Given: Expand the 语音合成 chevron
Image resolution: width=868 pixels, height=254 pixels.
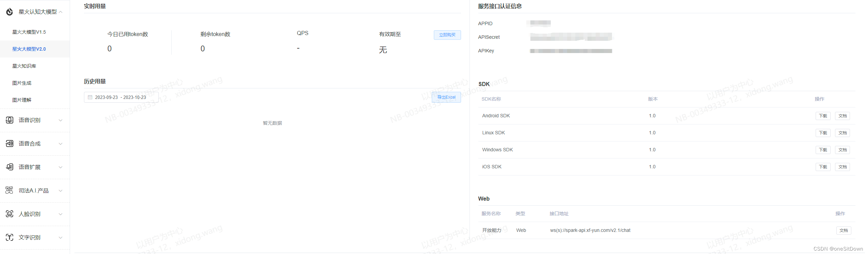Looking at the screenshot, I should tap(61, 143).
